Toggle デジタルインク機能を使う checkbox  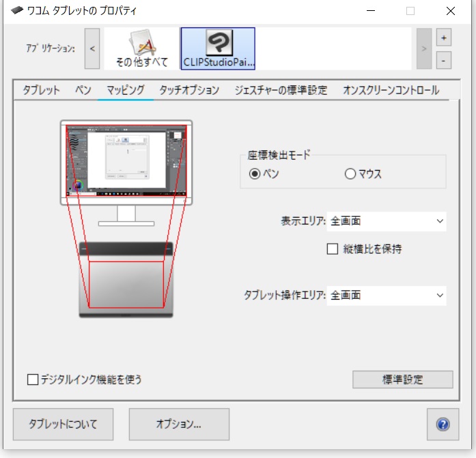(x=33, y=380)
